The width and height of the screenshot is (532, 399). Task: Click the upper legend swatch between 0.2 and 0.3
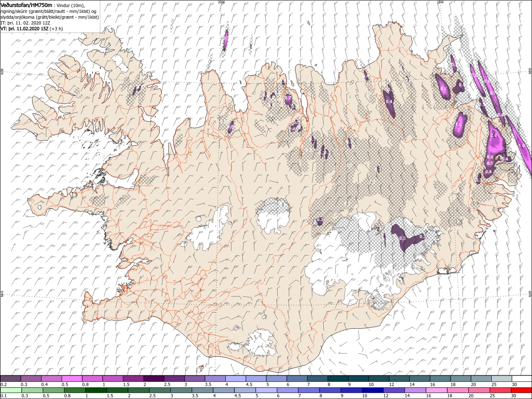click(10, 379)
